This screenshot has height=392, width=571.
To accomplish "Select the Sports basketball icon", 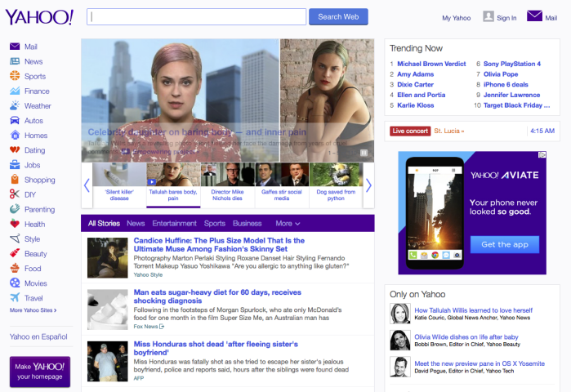I will click(15, 76).
